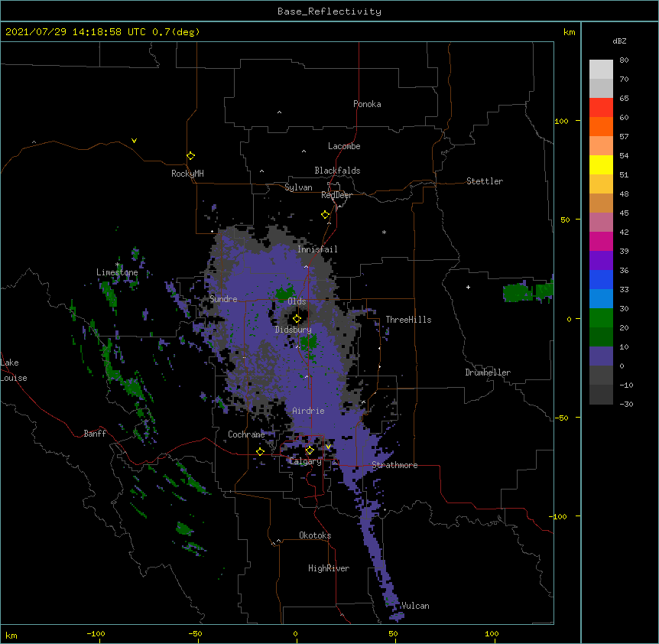This screenshot has width=659, height=644.
Task: Pick the white 70-80 dBZ legend swatch
Action: 601,70
